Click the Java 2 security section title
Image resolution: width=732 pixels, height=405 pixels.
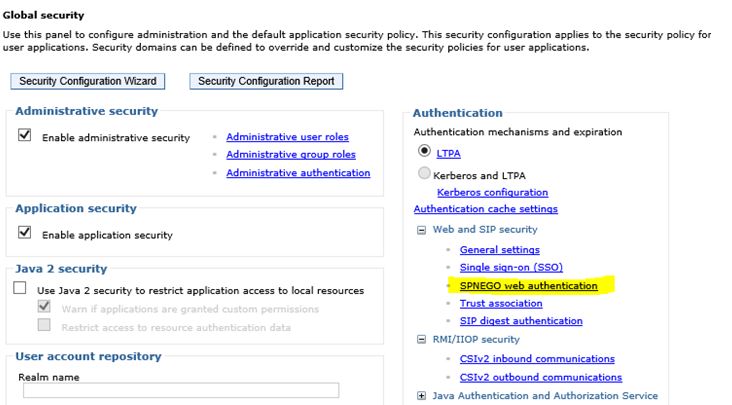coord(61,269)
